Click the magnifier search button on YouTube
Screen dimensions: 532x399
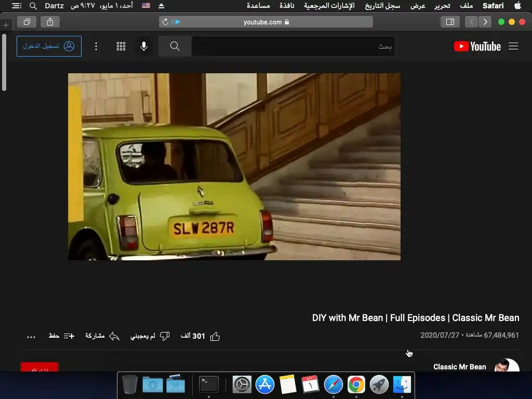[x=175, y=46]
